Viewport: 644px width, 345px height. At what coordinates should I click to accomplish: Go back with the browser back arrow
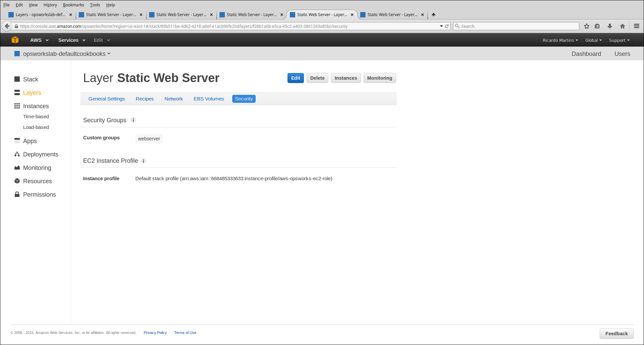7,26
